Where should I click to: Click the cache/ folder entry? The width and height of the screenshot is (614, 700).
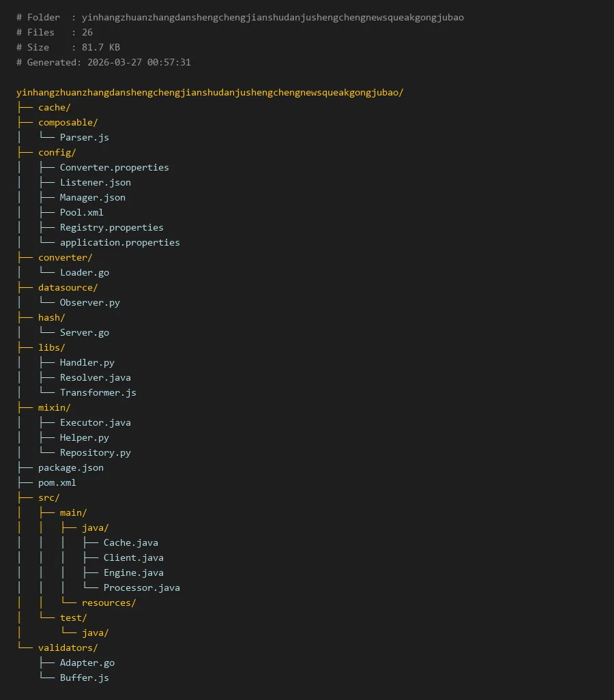(x=54, y=107)
